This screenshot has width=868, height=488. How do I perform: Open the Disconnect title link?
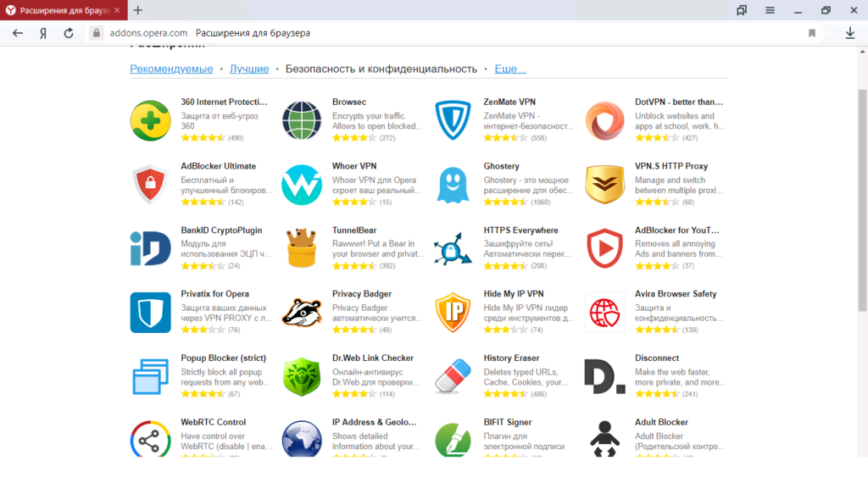coord(657,358)
